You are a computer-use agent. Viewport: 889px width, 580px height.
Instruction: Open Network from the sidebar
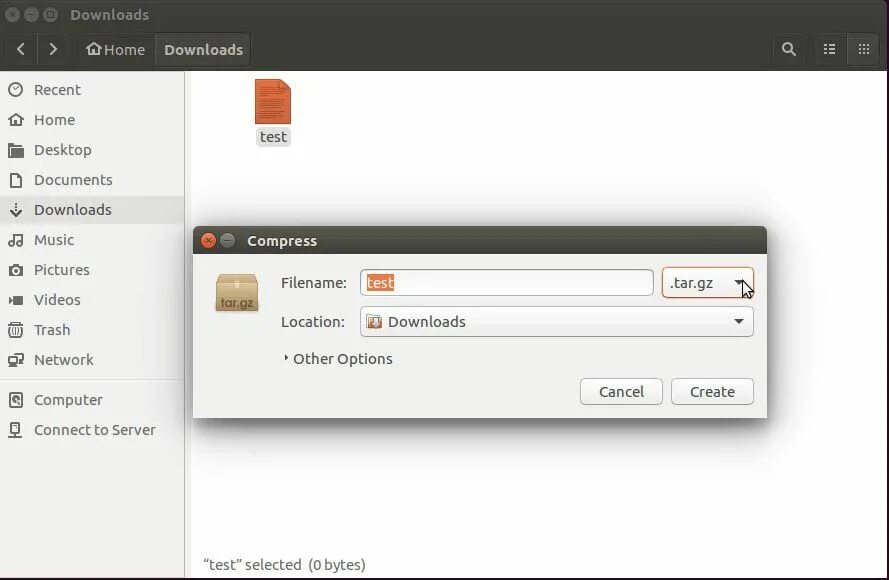[64, 360]
